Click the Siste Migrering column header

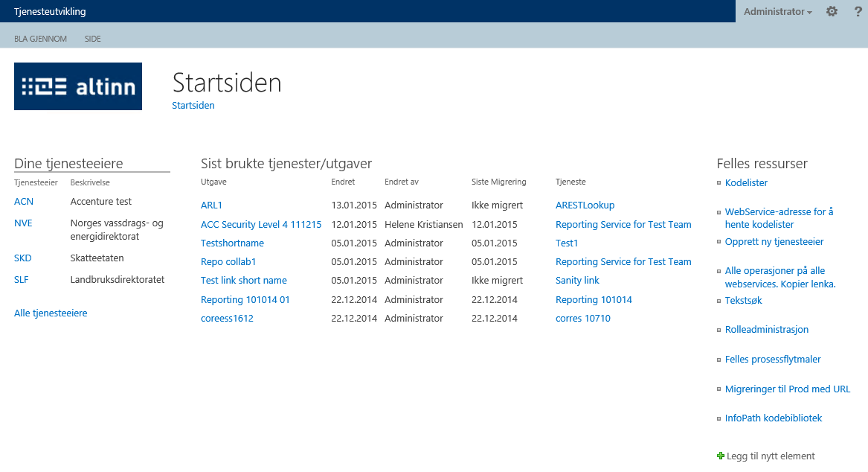[x=499, y=182]
